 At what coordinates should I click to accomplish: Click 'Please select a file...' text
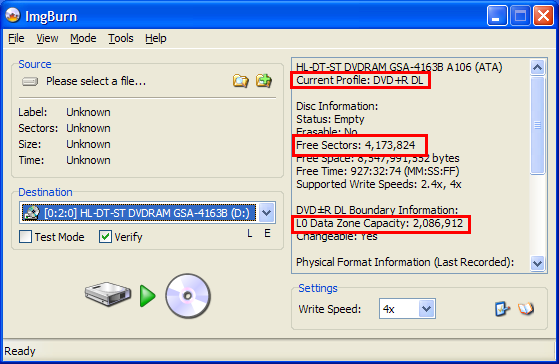96,81
